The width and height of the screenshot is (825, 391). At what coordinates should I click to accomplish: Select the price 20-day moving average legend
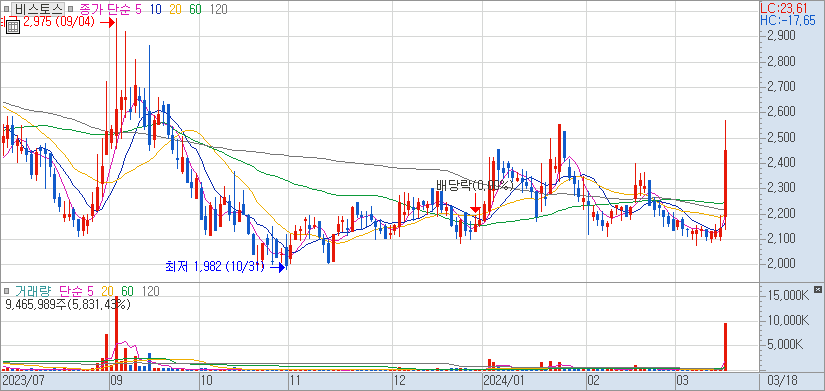175,9
